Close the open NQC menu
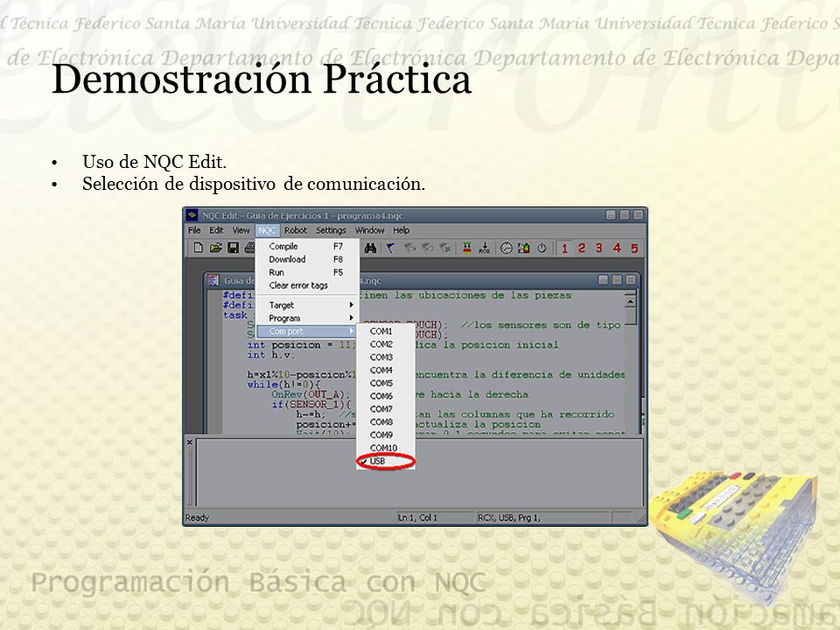This screenshot has width=840, height=630. click(267, 230)
